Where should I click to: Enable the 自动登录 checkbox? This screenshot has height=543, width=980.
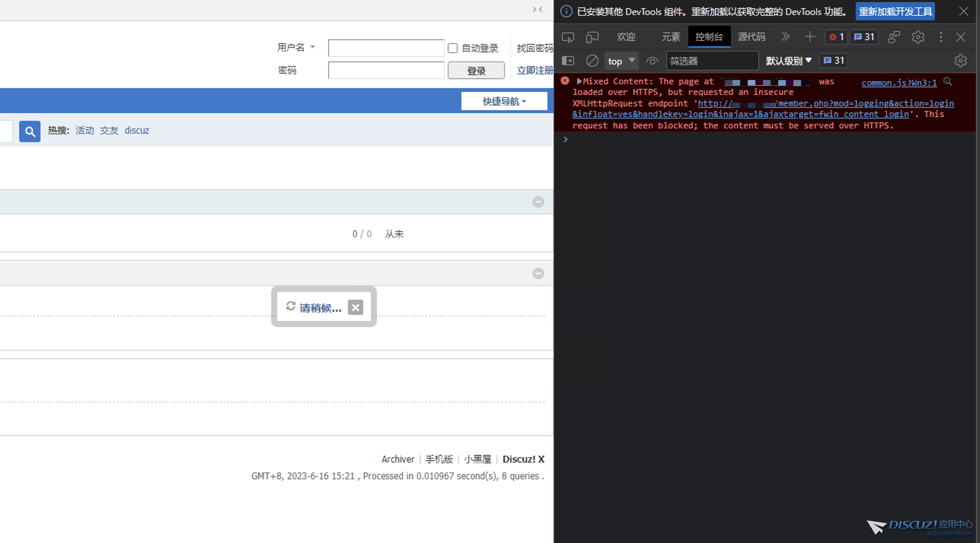pyautogui.click(x=452, y=48)
